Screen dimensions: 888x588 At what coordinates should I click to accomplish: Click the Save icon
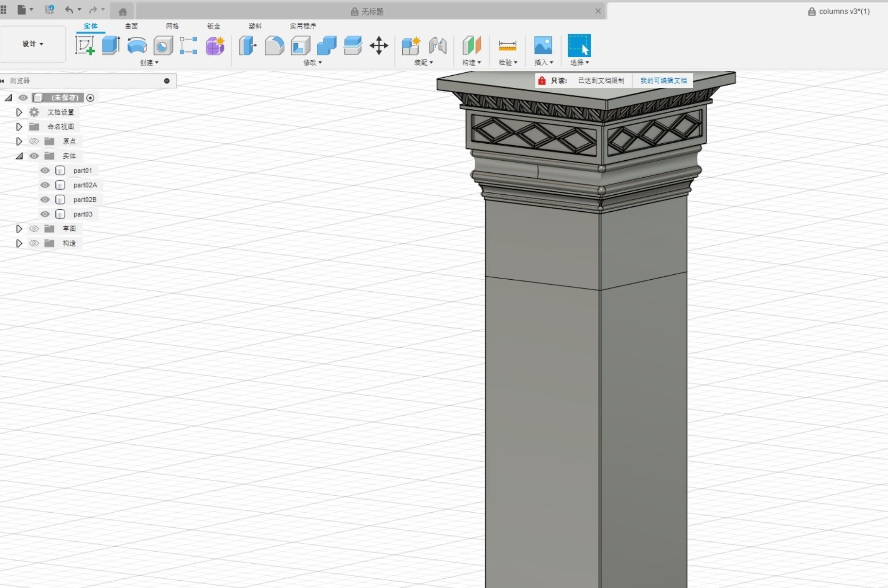(x=49, y=10)
